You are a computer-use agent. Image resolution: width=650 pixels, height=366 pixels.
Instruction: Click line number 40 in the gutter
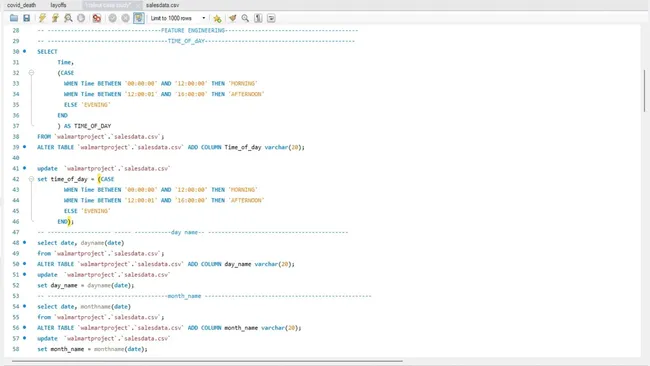coord(16,158)
